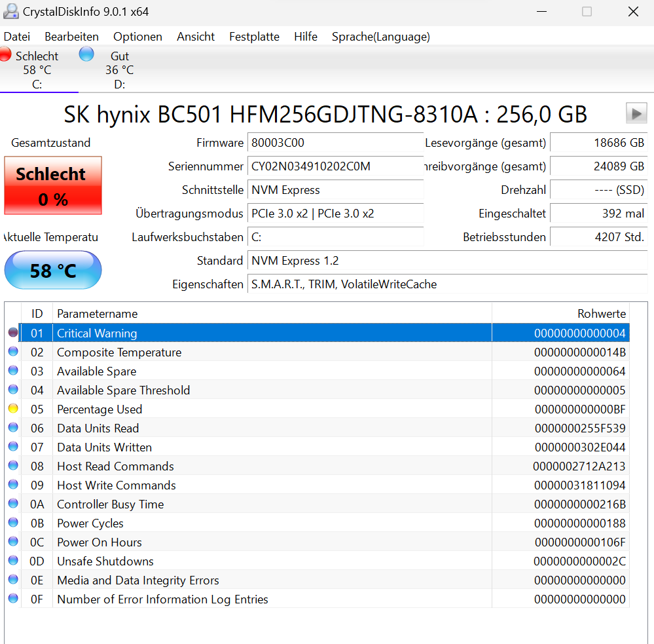
Task: Click the Betriebsstunden value 4207 Std.
Action: (598, 237)
